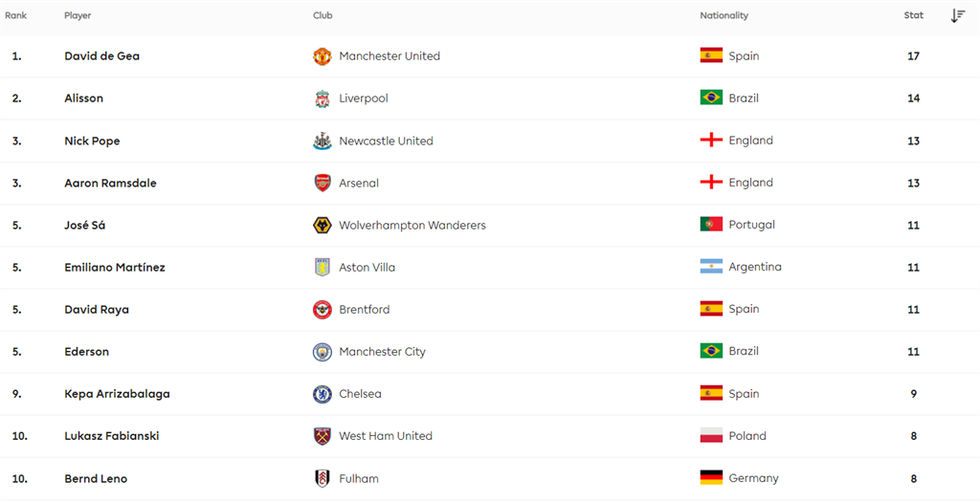Click the Manchester City crest icon

point(323,352)
